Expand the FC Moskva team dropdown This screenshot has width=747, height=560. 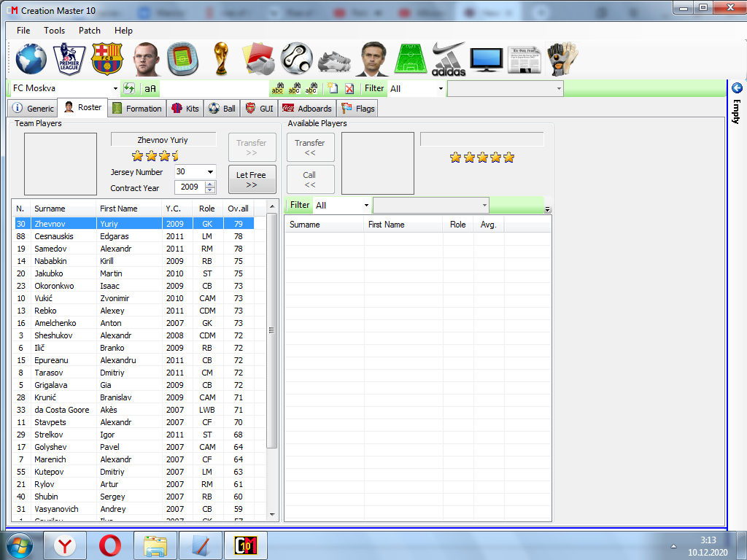coord(115,88)
